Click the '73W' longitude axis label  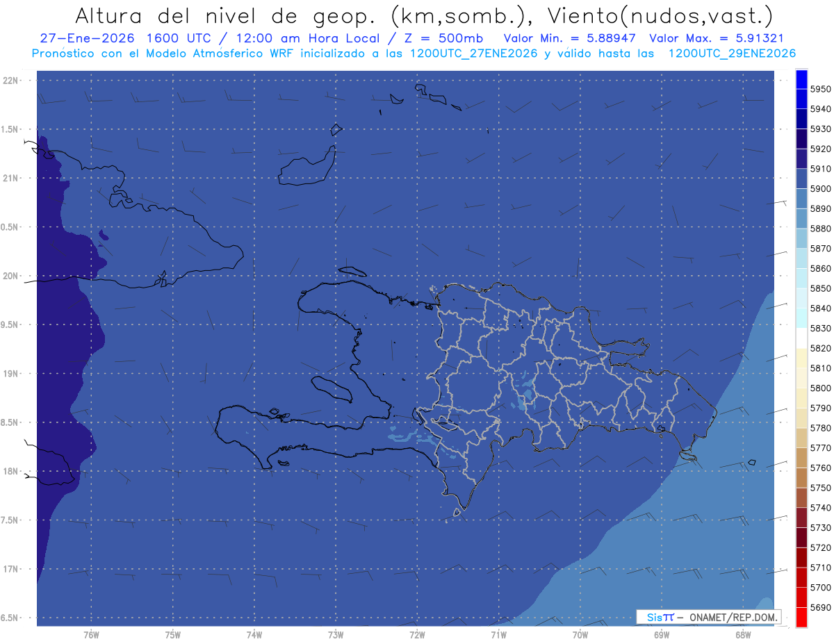pyautogui.click(x=336, y=635)
